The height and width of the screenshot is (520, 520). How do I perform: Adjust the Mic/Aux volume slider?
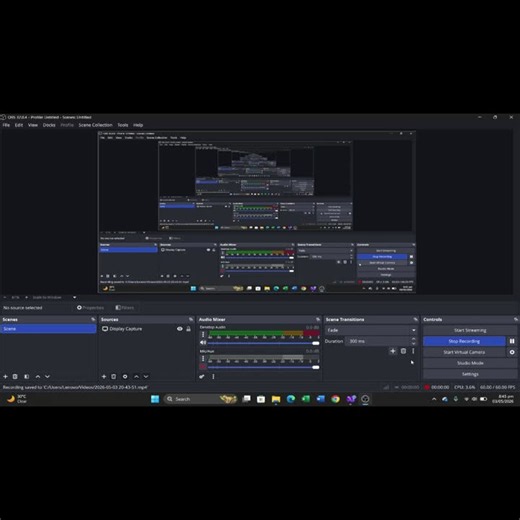click(263, 367)
